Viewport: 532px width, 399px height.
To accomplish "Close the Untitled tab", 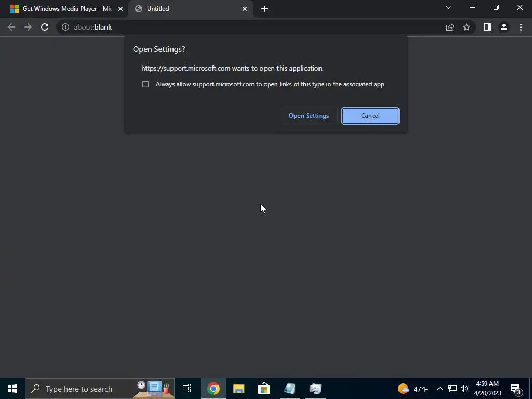I will click(x=245, y=9).
